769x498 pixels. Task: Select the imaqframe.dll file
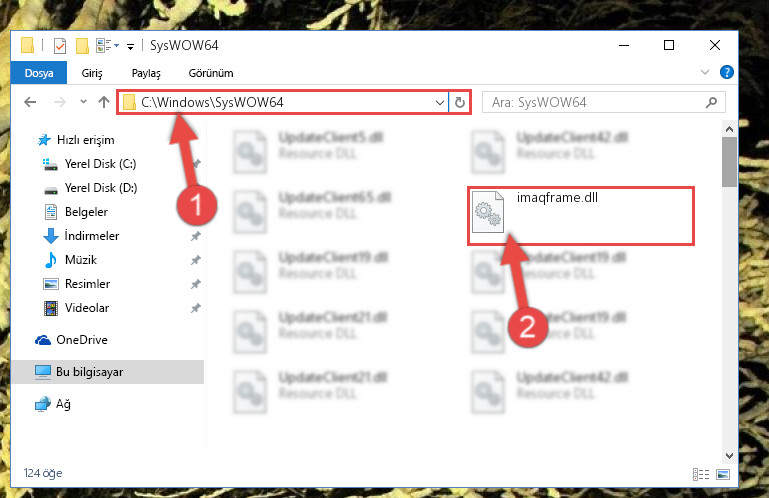[x=581, y=216]
